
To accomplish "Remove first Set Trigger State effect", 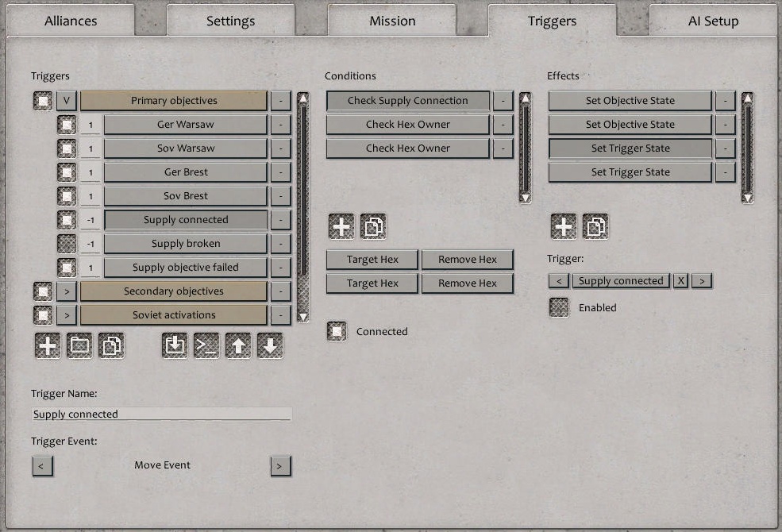I will [726, 148].
